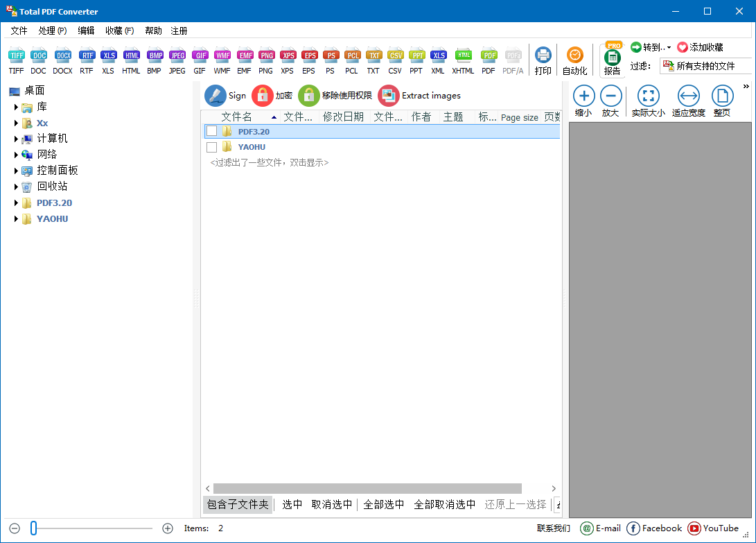Click the Extract images icon
The image size is (756, 543).
[389, 96]
